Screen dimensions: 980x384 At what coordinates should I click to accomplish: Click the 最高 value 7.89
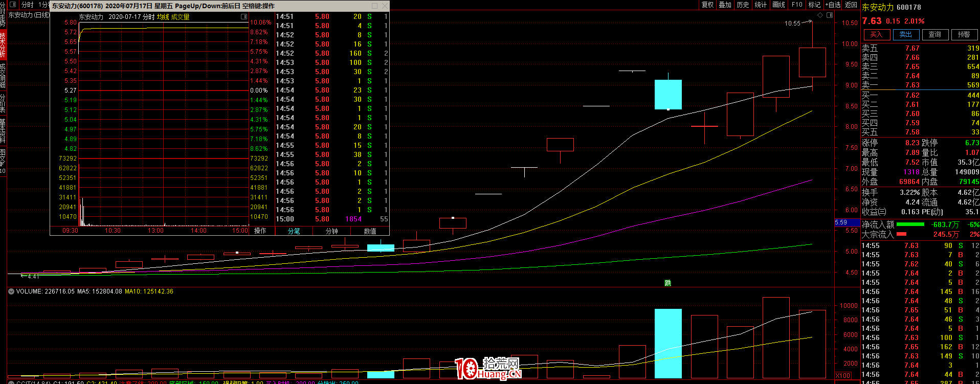point(912,153)
